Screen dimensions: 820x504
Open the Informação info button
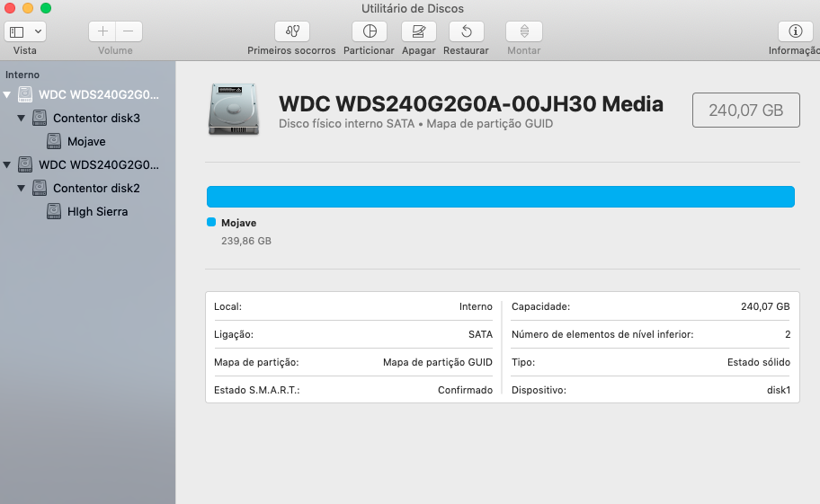tap(796, 31)
